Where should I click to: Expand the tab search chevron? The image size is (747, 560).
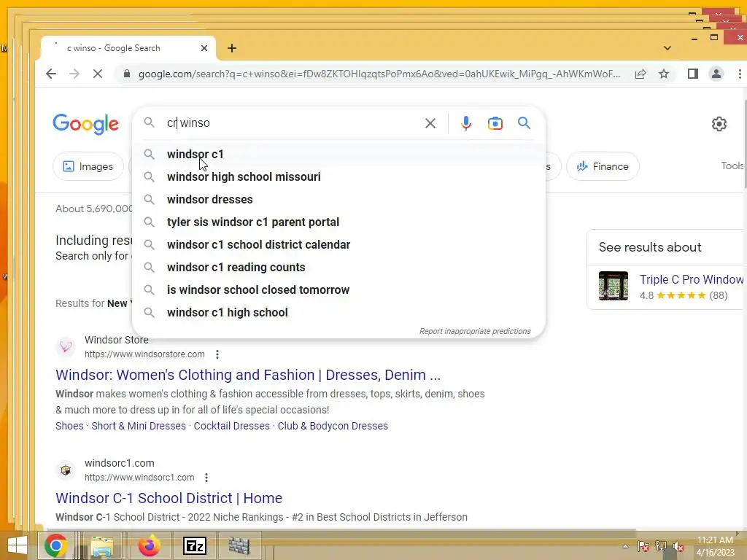click(x=667, y=48)
